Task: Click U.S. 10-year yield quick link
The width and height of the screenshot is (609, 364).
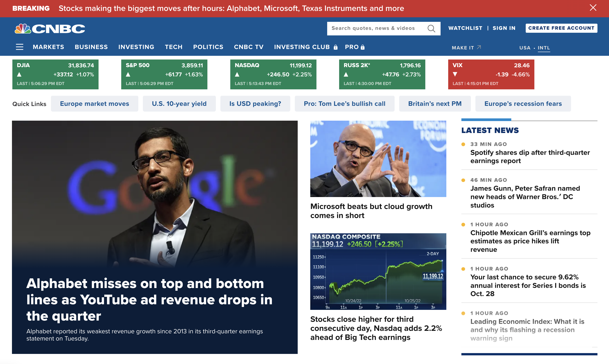Action: coord(179,104)
